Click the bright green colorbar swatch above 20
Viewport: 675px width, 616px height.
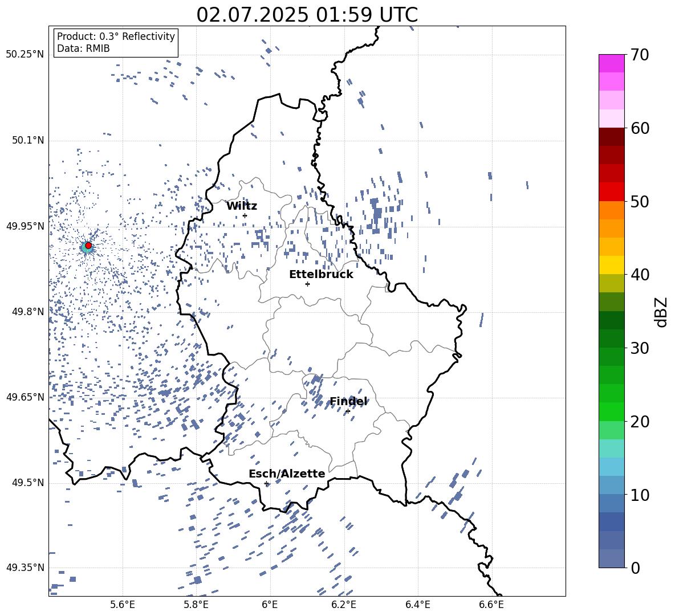tap(611, 411)
